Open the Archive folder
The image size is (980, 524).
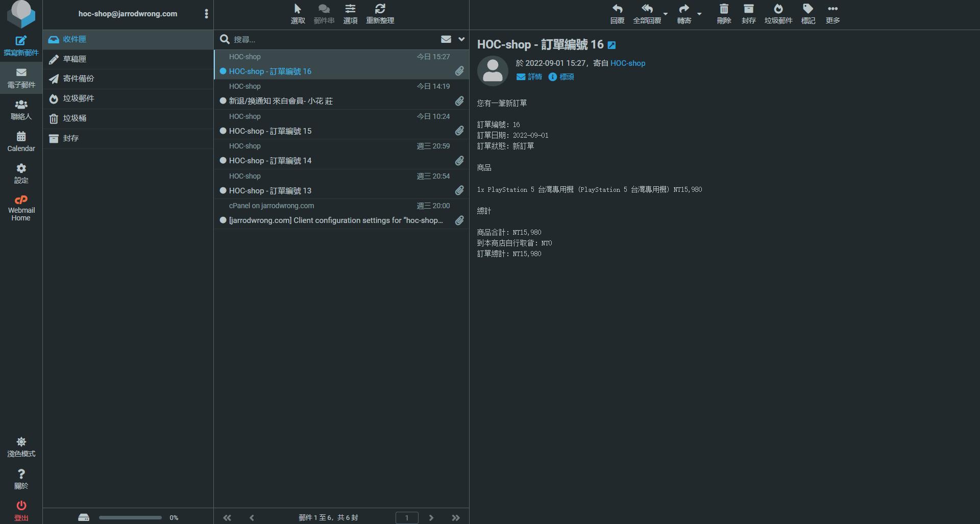pyautogui.click(x=128, y=138)
